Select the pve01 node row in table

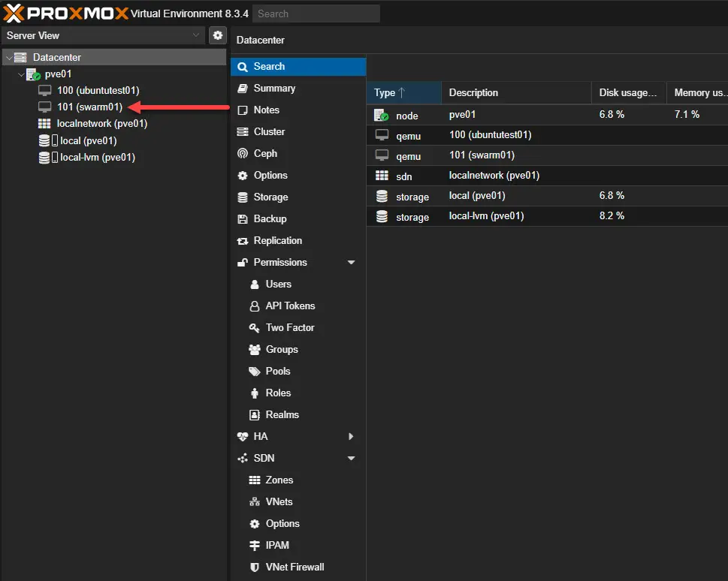click(x=548, y=115)
